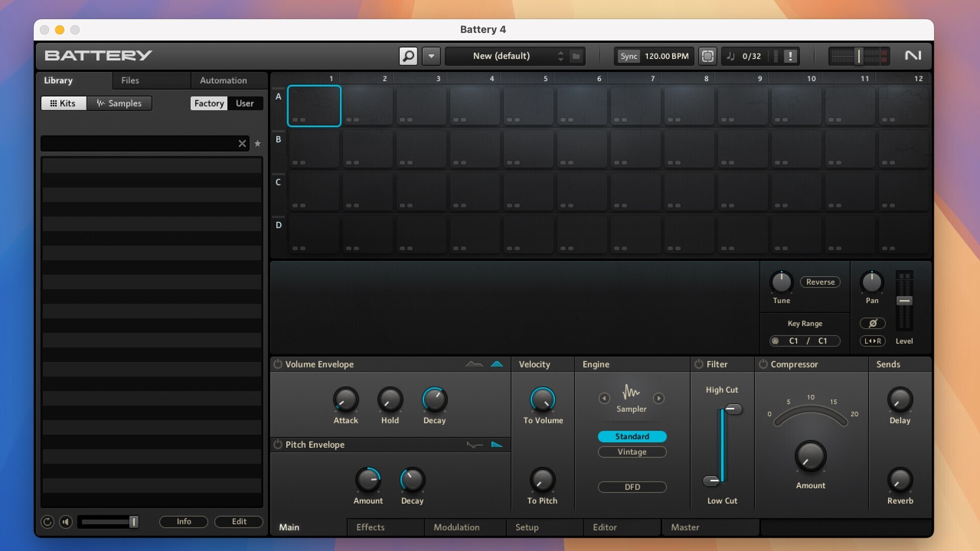Click the Volume Envelope Attack knob
Viewport: 980px width, 551px height.
pyautogui.click(x=346, y=400)
